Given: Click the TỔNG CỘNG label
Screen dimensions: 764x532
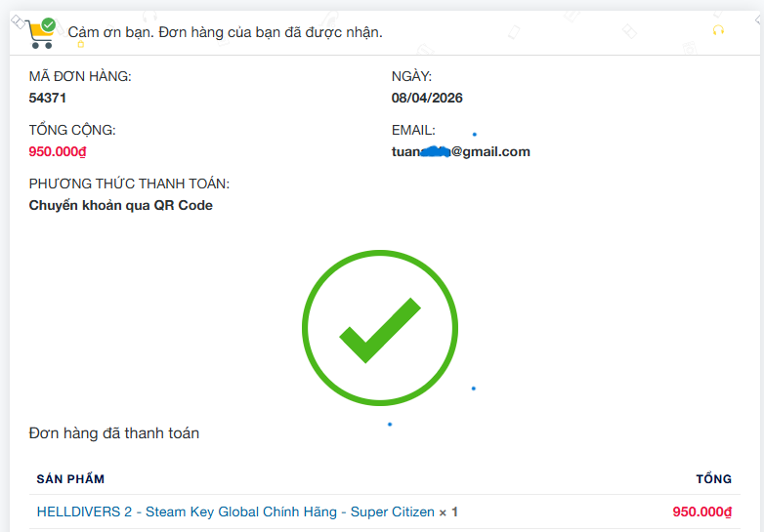Looking at the screenshot, I should [x=72, y=130].
